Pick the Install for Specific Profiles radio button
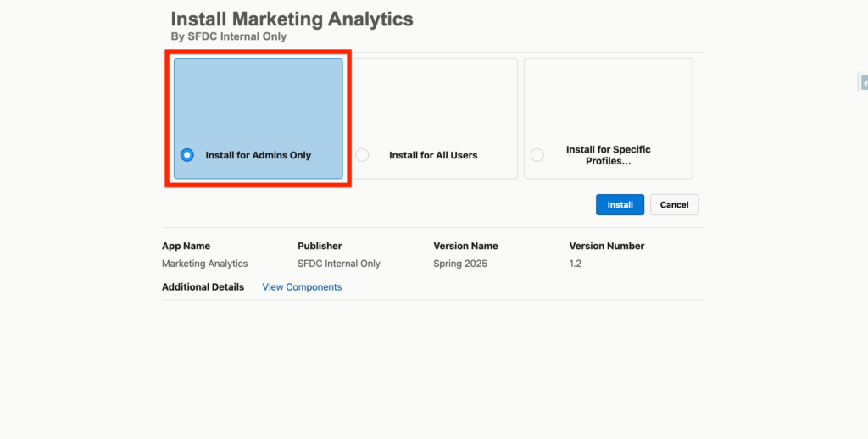This screenshot has width=868, height=439. (537, 155)
